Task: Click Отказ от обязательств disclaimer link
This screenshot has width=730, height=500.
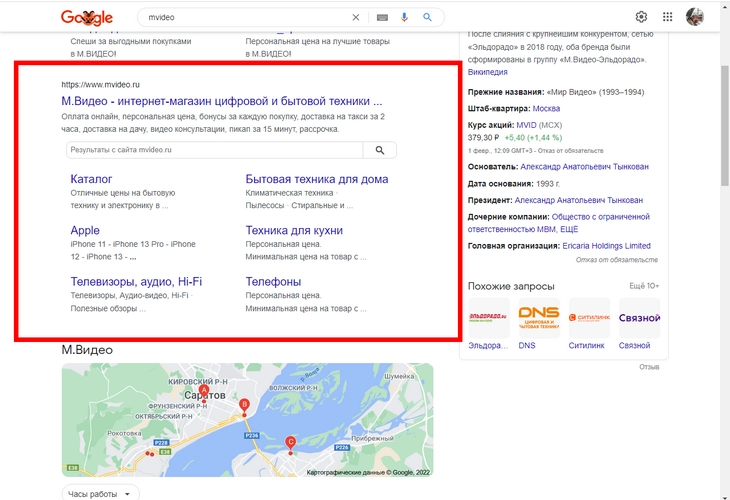Action: pyautogui.click(x=617, y=260)
